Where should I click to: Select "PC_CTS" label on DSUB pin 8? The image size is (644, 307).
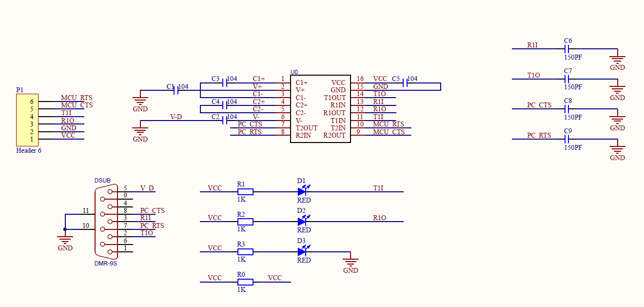(x=152, y=210)
